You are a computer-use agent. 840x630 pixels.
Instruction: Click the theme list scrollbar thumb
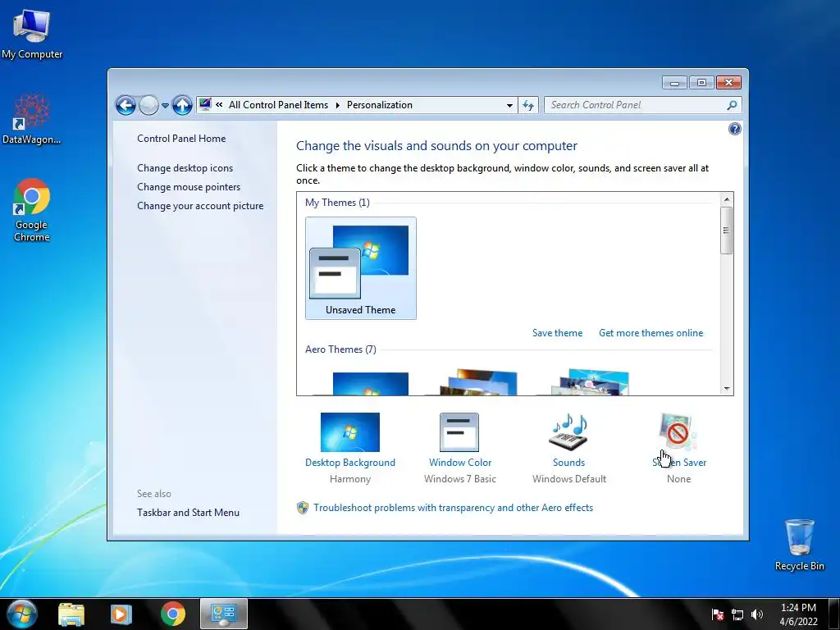727,231
